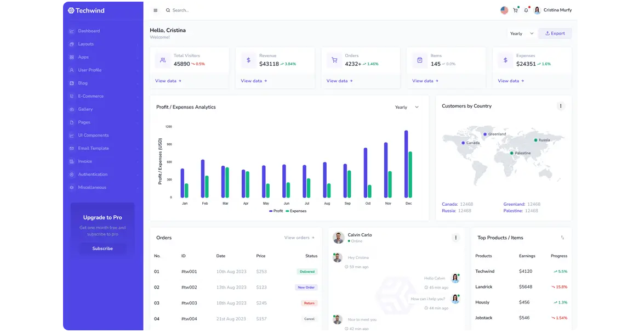Open the notifications bell icon
Image resolution: width=644 pixels, height=332 pixels.
(526, 10)
